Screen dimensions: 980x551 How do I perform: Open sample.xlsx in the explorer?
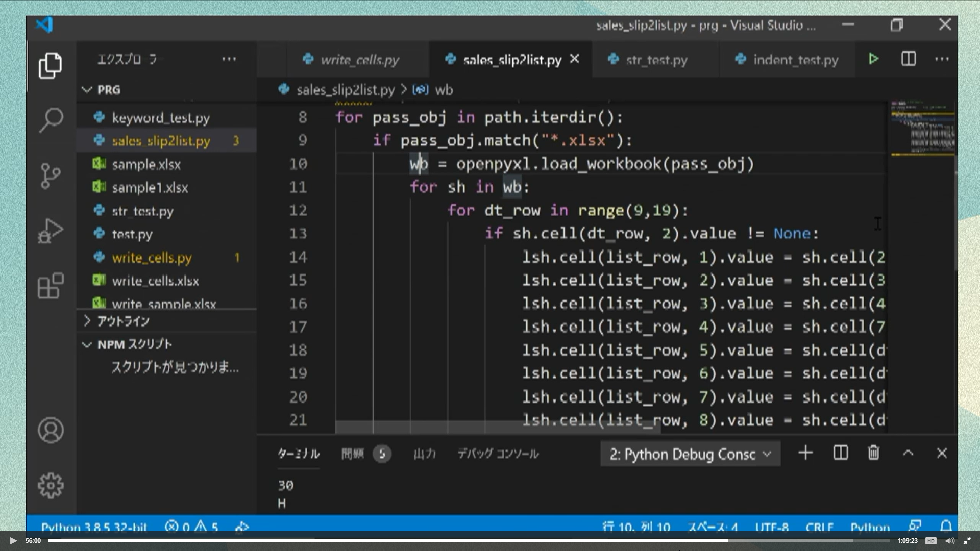click(166, 164)
